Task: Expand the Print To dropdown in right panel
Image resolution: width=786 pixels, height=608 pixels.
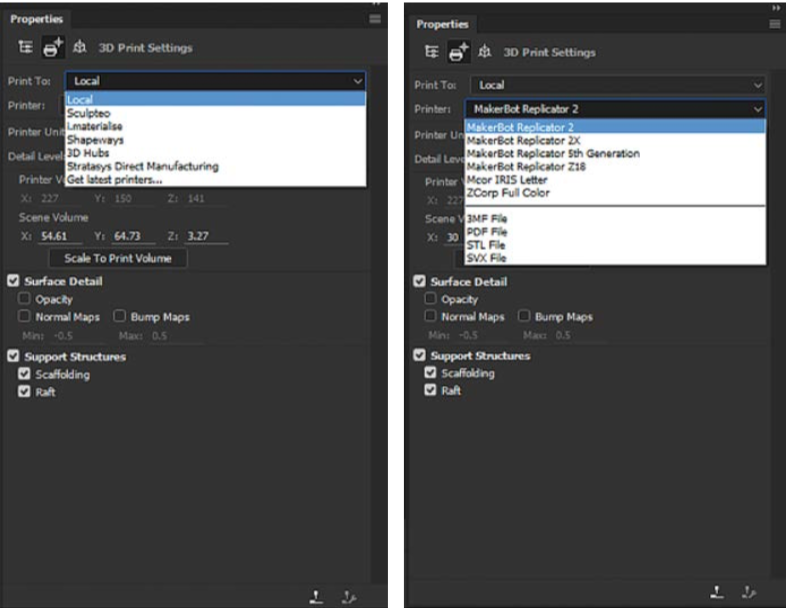Action: click(x=617, y=85)
